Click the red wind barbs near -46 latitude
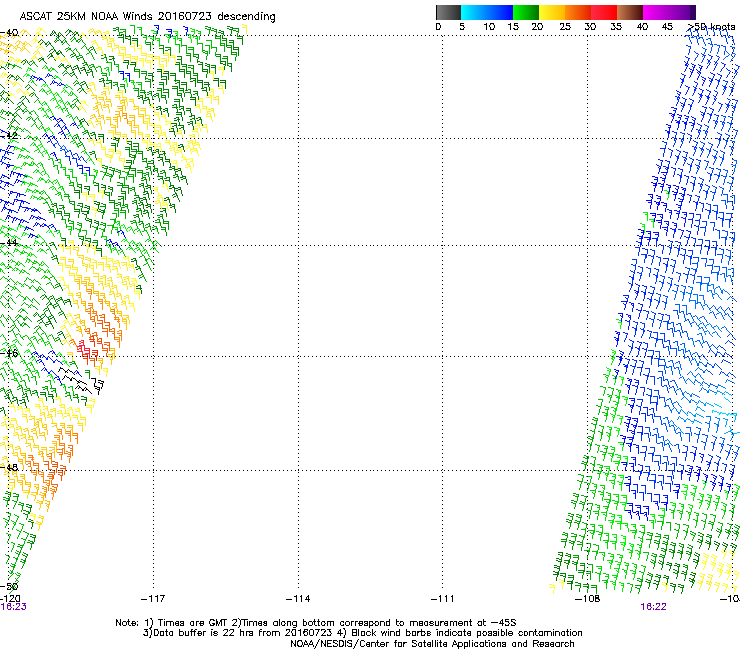 [86, 350]
